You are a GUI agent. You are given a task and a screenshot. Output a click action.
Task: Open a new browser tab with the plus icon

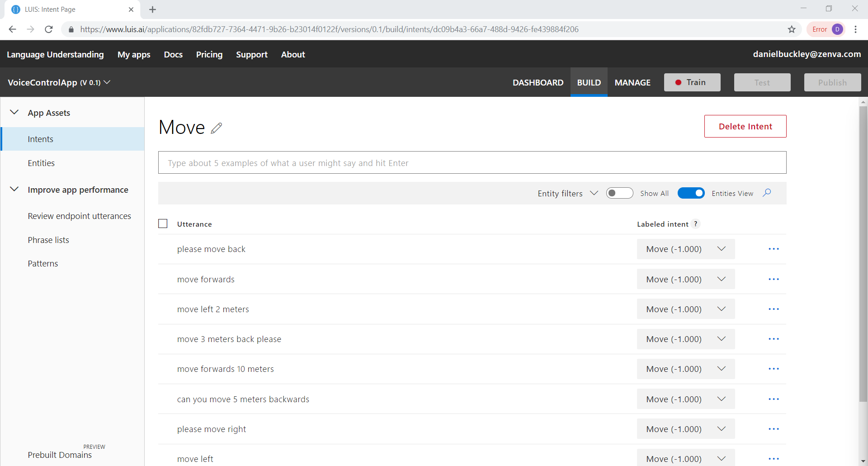tap(152, 10)
